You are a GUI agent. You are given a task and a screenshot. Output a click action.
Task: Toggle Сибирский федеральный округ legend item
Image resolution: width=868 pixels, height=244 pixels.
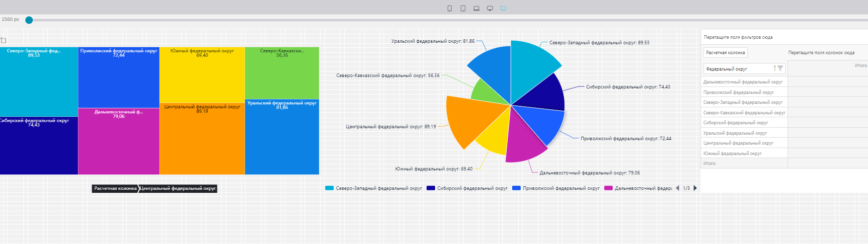tap(467, 188)
